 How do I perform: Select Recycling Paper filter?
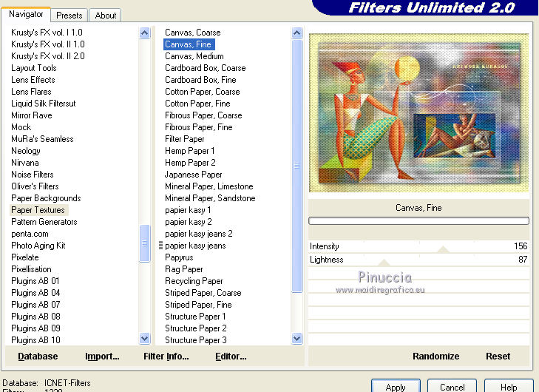point(194,281)
